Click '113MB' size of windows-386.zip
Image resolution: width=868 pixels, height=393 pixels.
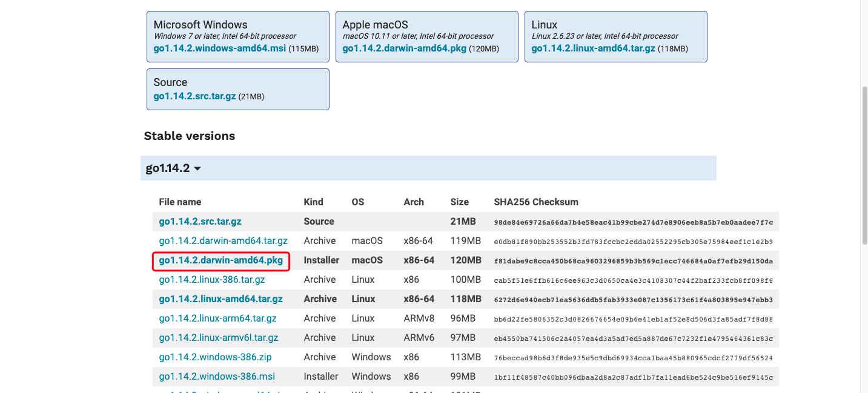tap(466, 357)
